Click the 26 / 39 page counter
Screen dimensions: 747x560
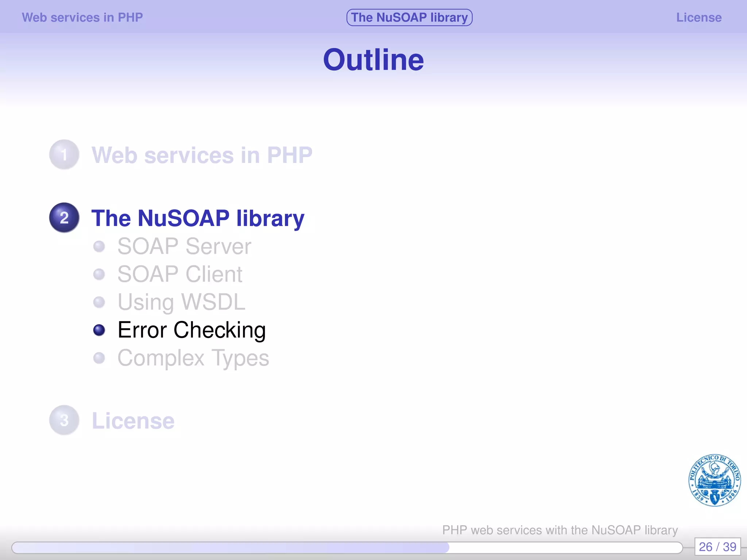717,547
